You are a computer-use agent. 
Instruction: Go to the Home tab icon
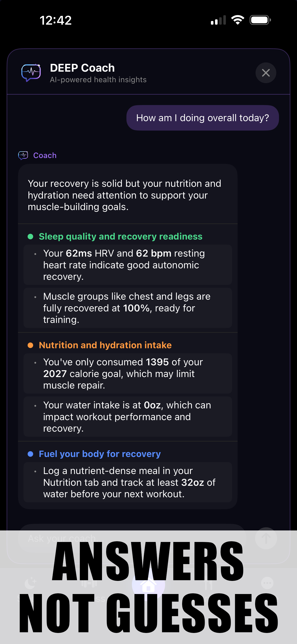148,585
